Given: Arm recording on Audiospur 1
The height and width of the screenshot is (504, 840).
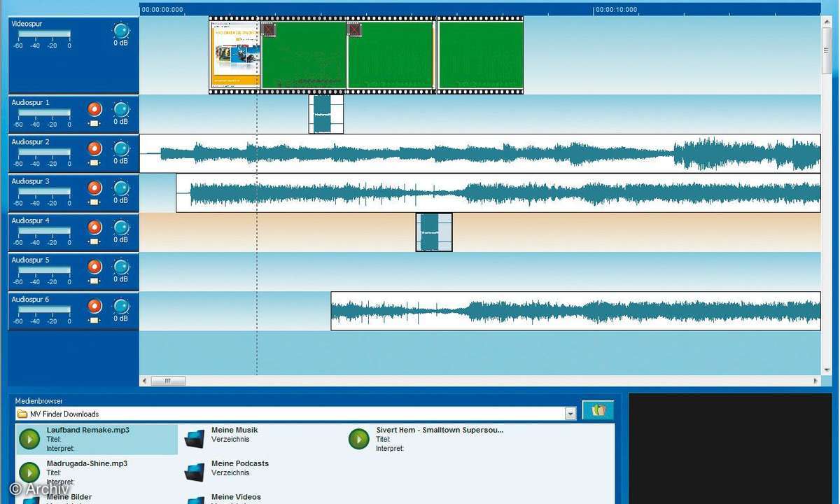Looking at the screenshot, I should pyautogui.click(x=95, y=109).
